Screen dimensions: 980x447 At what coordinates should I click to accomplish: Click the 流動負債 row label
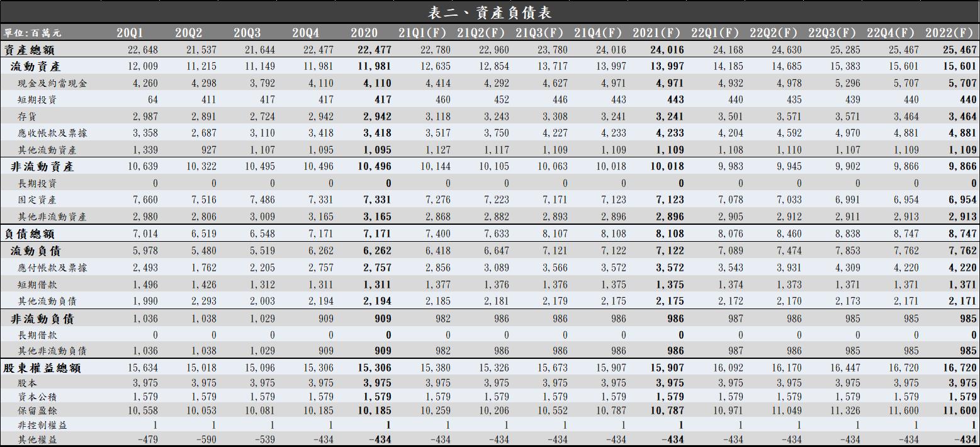pos(36,251)
